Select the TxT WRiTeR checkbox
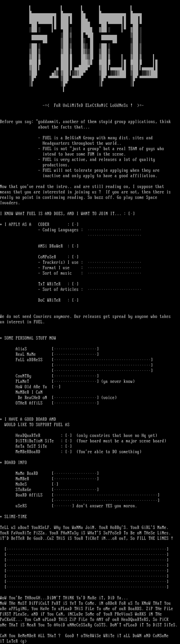The width and height of the screenshot is (180, 644). point(75,284)
